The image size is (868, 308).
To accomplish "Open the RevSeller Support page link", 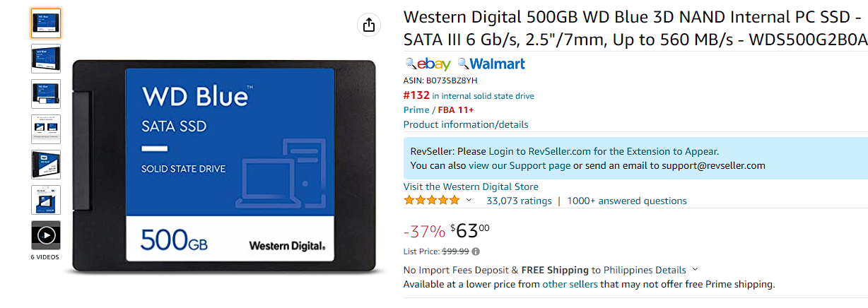I will pyautogui.click(x=520, y=166).
